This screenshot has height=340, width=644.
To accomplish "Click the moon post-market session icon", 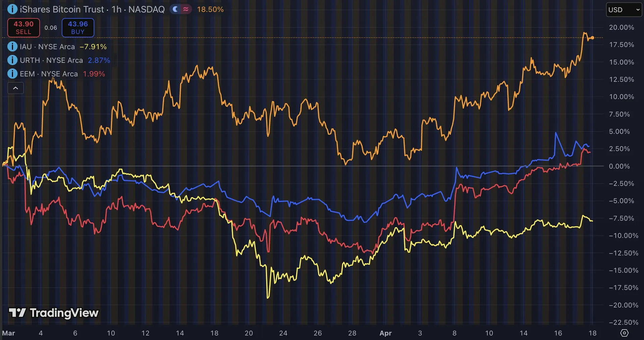I will click(x=175, y=9).
